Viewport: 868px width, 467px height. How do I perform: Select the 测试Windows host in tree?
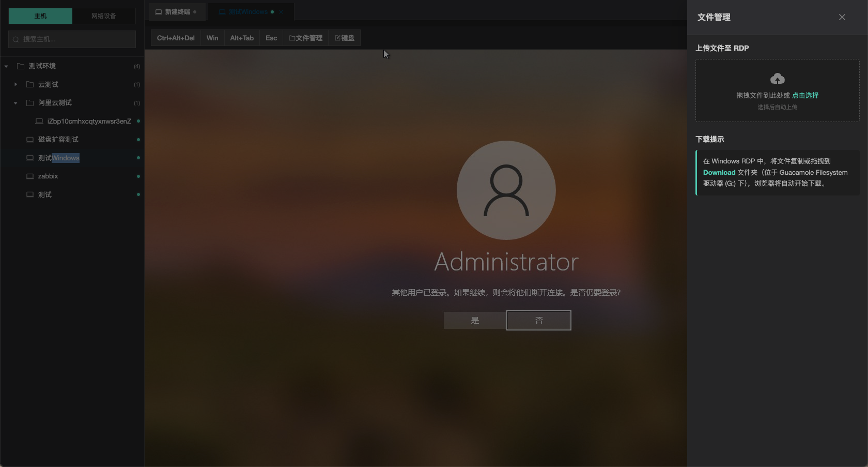59,158
